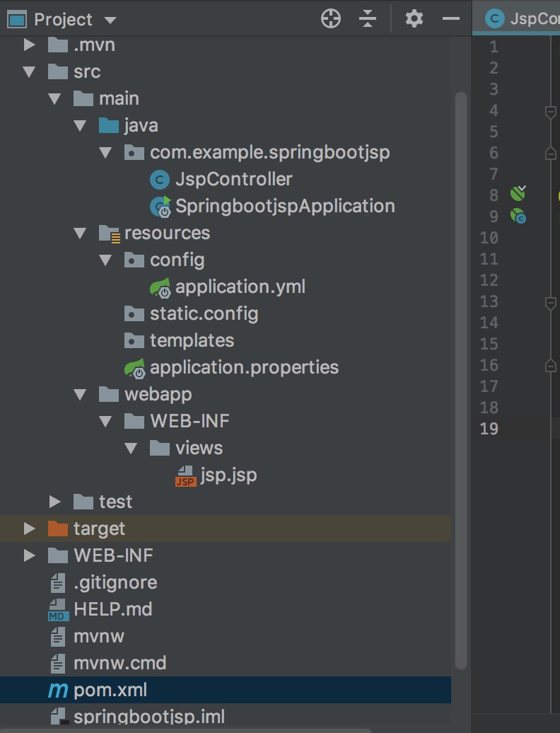The image size is (560, 733).
Task: Click the jsp.jsp file icon
Action: 185,475
